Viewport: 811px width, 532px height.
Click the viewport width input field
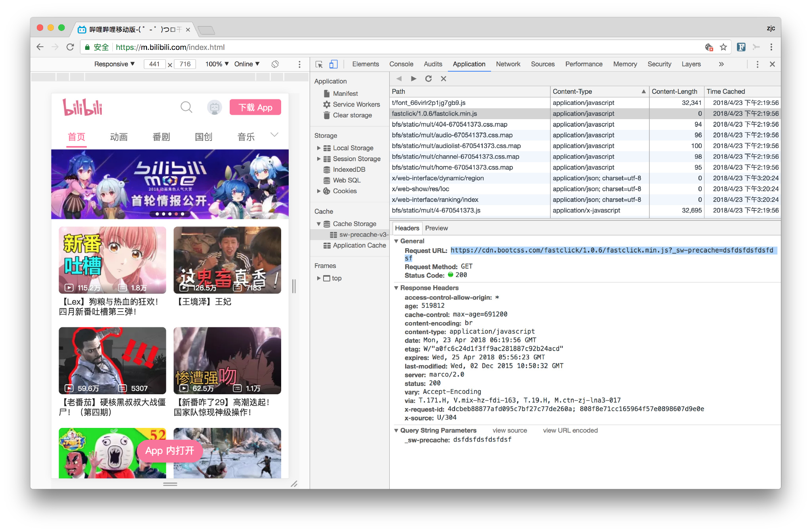pyautogui.click(x=154, y=64)
